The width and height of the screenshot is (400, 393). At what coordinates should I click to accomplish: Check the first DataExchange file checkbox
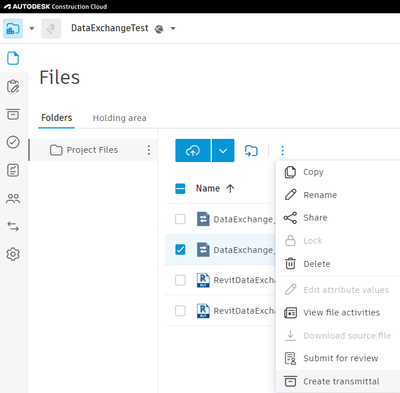[180, 219]
